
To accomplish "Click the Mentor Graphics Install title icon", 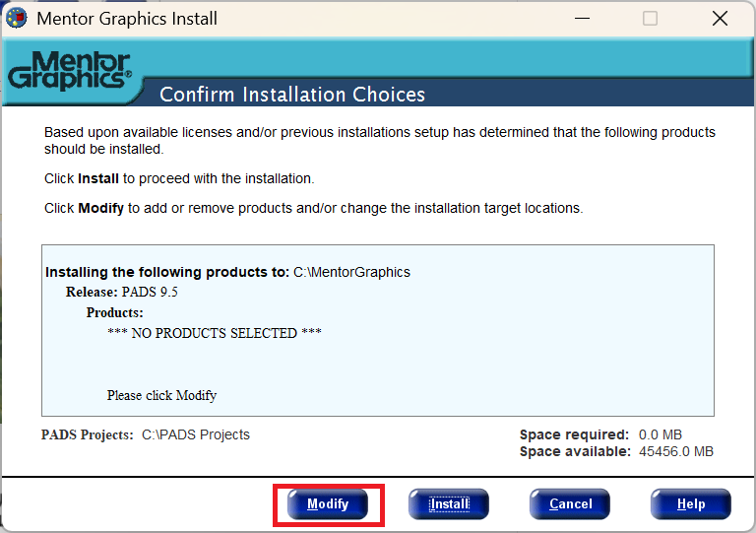I will (17, 19).
